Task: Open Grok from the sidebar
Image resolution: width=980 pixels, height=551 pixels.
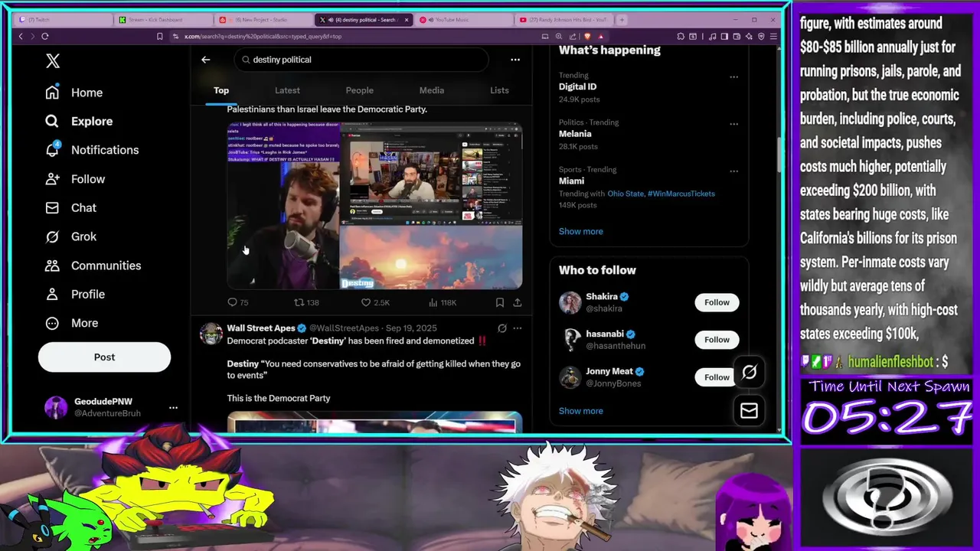Action: (x=70, y=236)
